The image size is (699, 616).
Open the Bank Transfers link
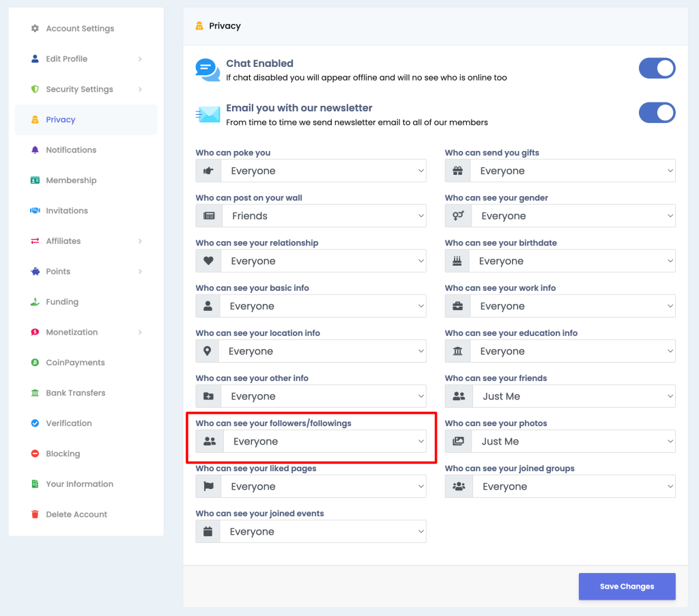[86, 393]
